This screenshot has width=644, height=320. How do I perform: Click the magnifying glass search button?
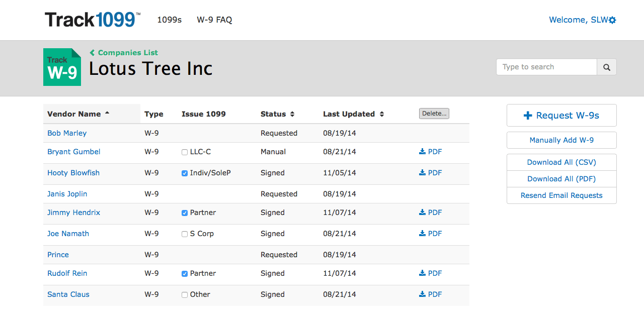click(607, 67)
